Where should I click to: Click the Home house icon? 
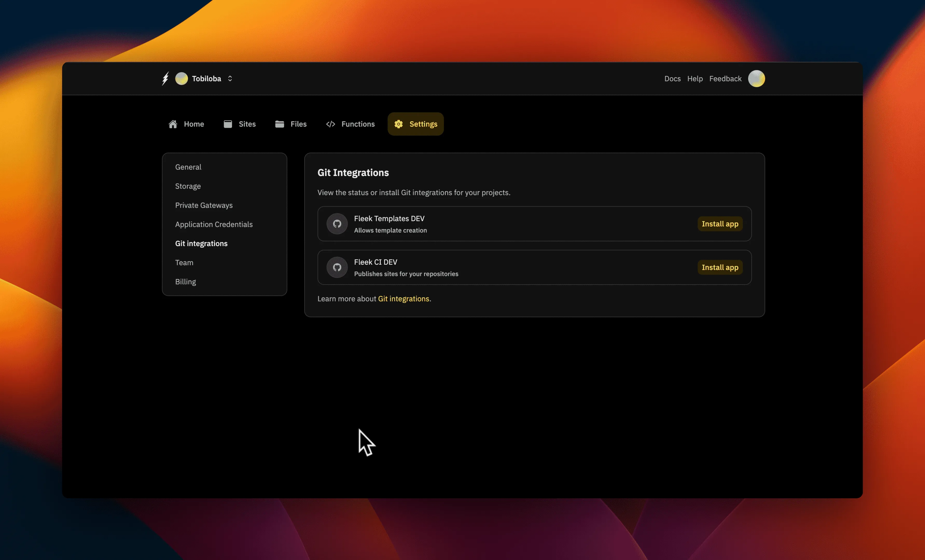coord(173,124)
